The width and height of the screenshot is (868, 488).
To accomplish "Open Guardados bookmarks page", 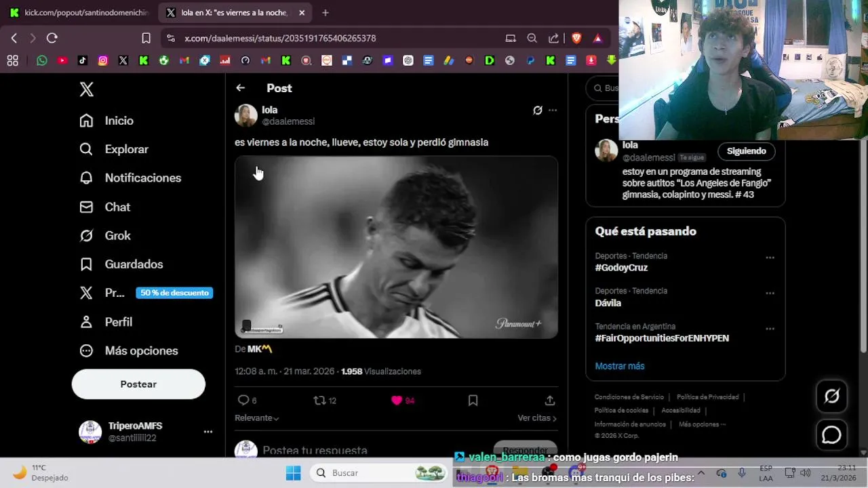I will (x=121, y=264).
